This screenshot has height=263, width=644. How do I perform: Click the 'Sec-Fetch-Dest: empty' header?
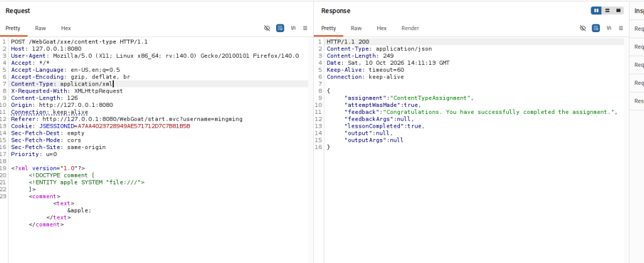(48, 133)
